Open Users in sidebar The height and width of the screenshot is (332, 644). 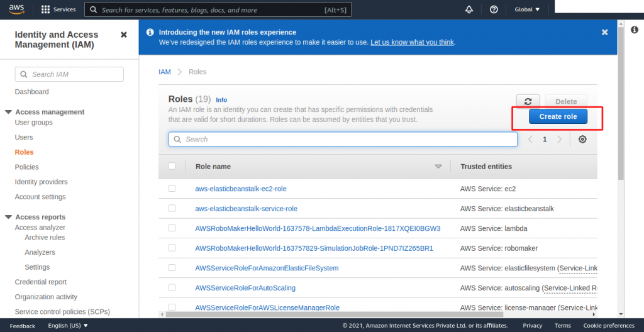click(24, 137)
